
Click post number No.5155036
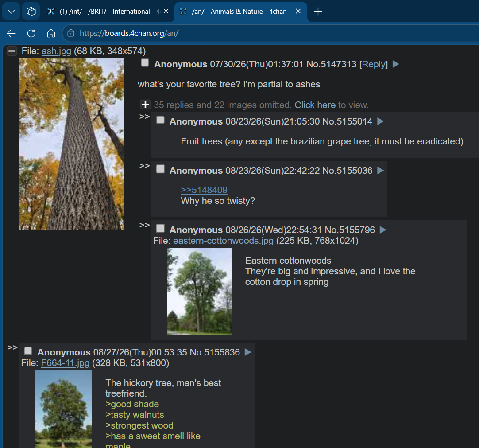tap(348, 171)
